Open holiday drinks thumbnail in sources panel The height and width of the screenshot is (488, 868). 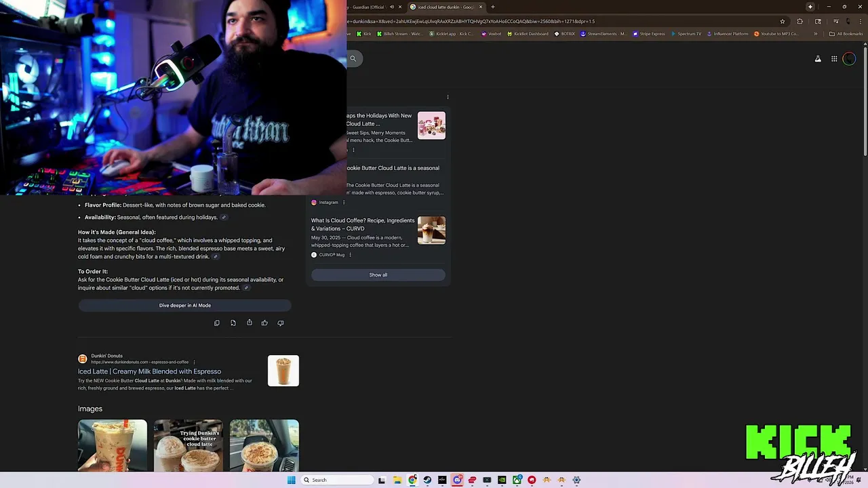pyautogui.click(x=431, y=125)
